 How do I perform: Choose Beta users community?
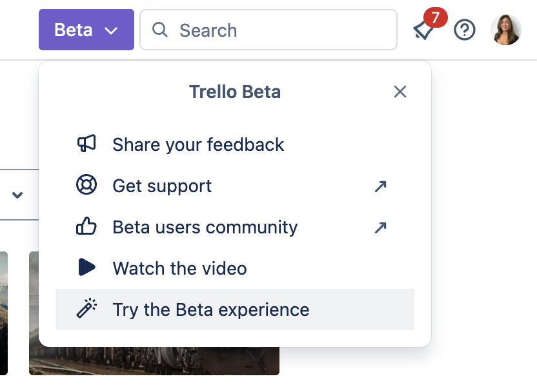click(x=205, y=227)
